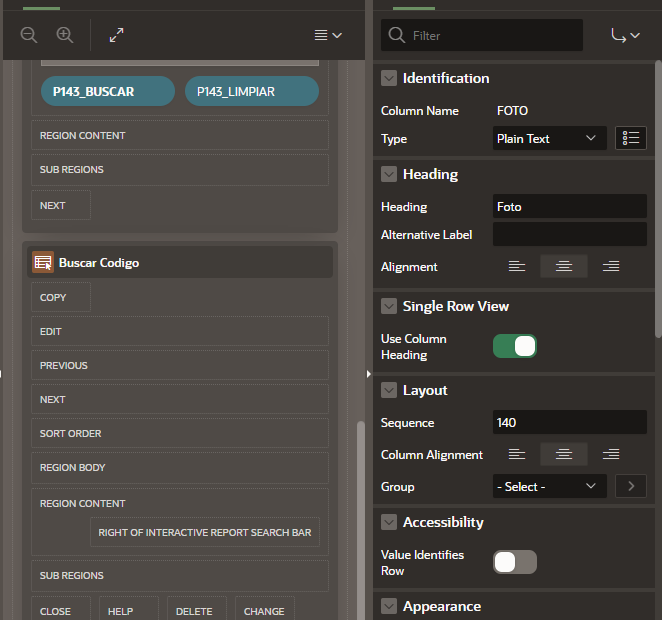The width and height of the screenshot is (662, 620).
Task: Click the COPY position slot in Buscar Codigo
Action: click(61, 297)
